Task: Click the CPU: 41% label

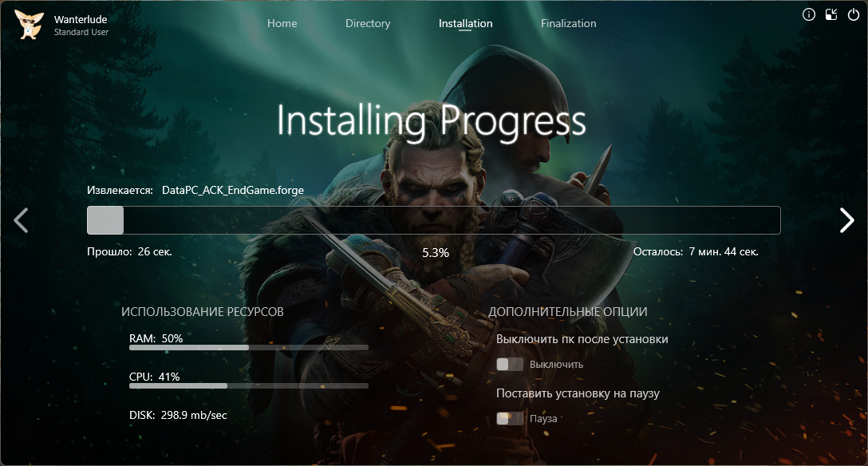Action: pyautogui.click(x=155, y=377)
